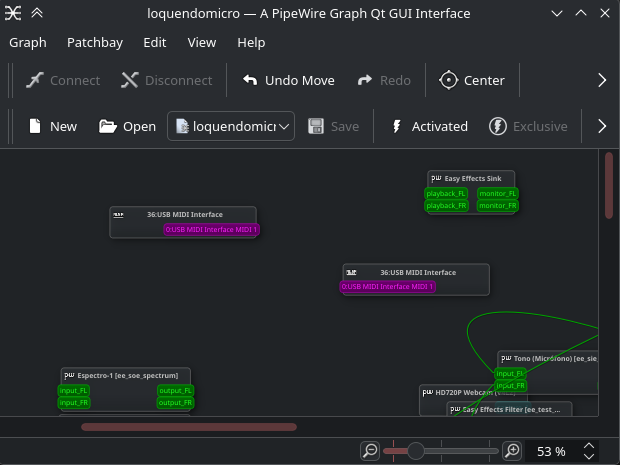Expand the patchbay toolbar overflow chevron
Image resolution: width=620 pixels, height=465 pixels.
coord(602,127)
